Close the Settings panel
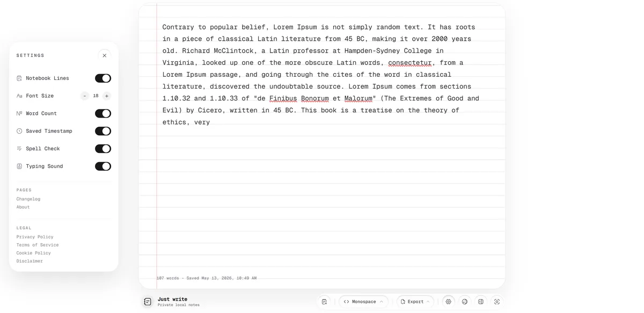 click(x=105, y=55)
